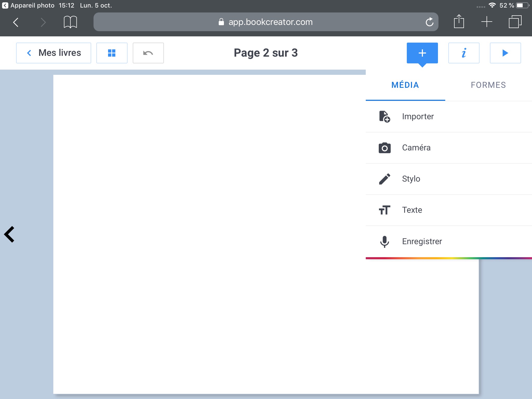
Task: Add a Texte text box
Action: click(412, 210)
